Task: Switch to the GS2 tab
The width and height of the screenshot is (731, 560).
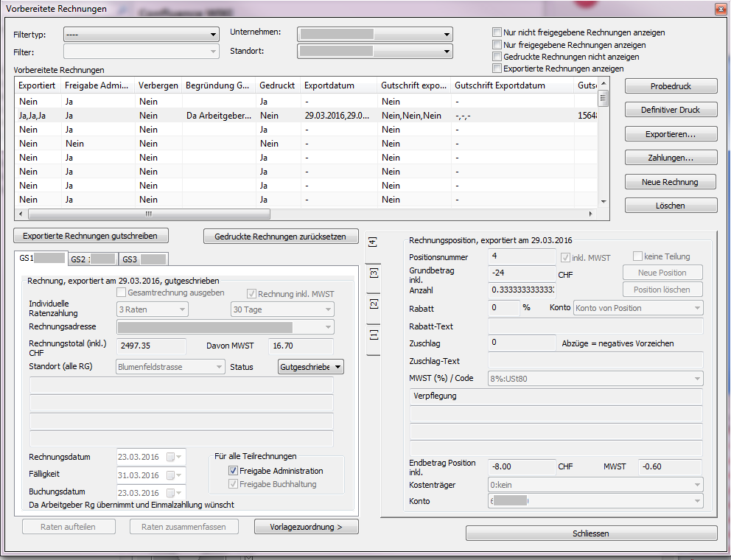Action: point(92,259)
